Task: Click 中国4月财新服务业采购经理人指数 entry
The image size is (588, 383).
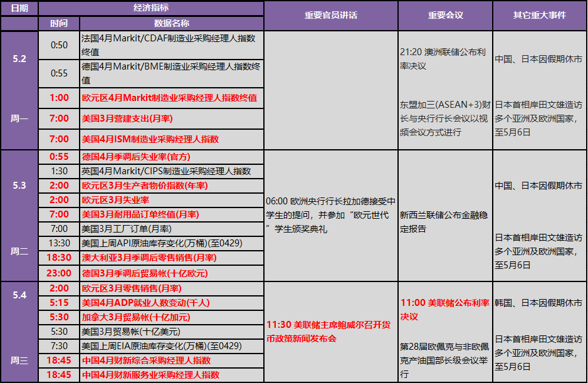Action: pos(151,375)
